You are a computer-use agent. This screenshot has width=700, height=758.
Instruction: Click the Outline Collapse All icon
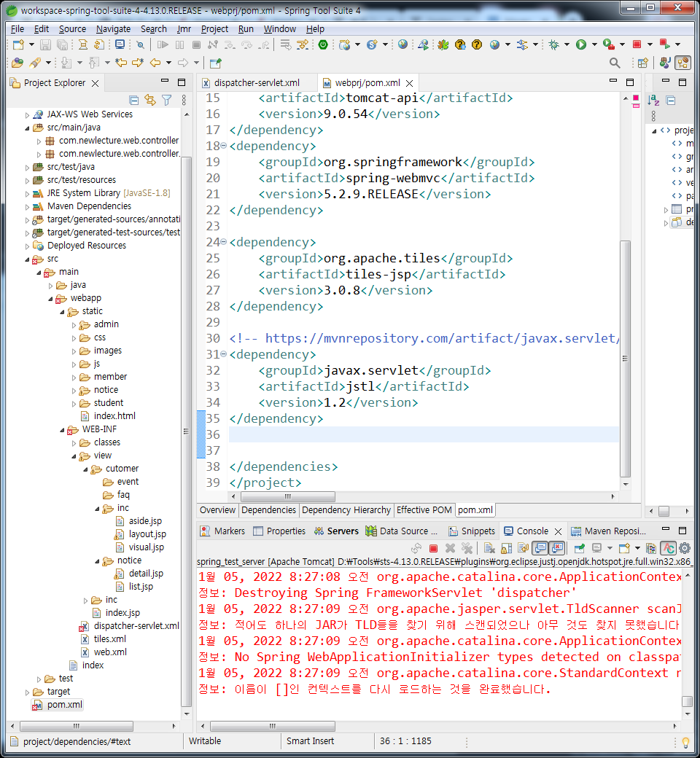[671, 101]
